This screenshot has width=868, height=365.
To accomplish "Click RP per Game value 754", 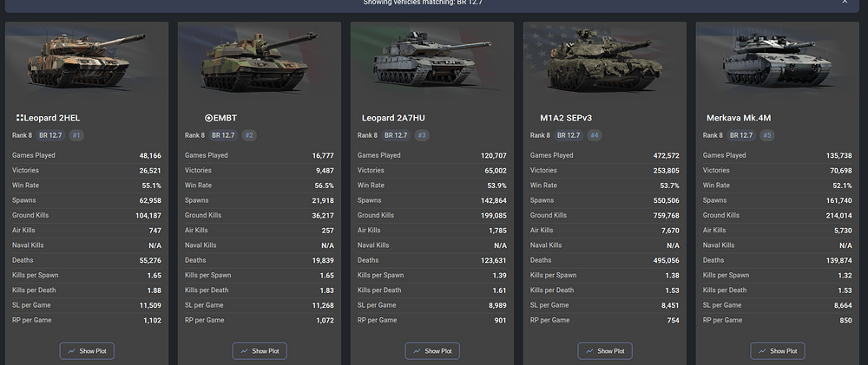I will 674,320.
